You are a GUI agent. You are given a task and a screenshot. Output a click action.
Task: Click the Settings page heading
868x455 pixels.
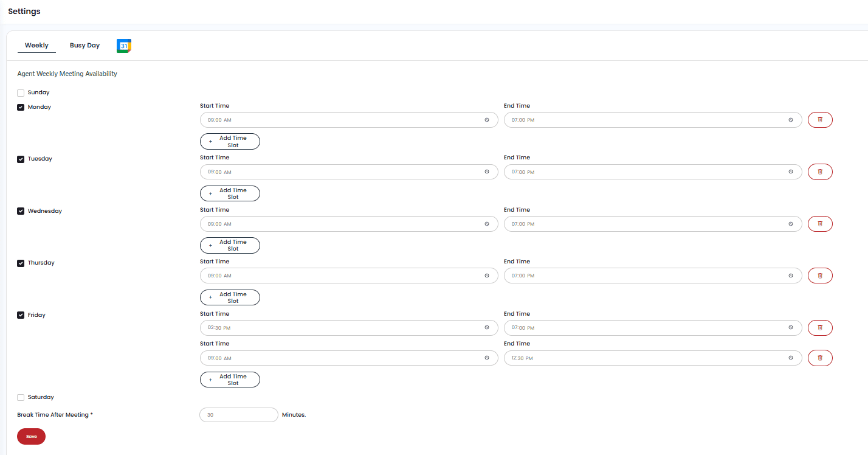24,12
